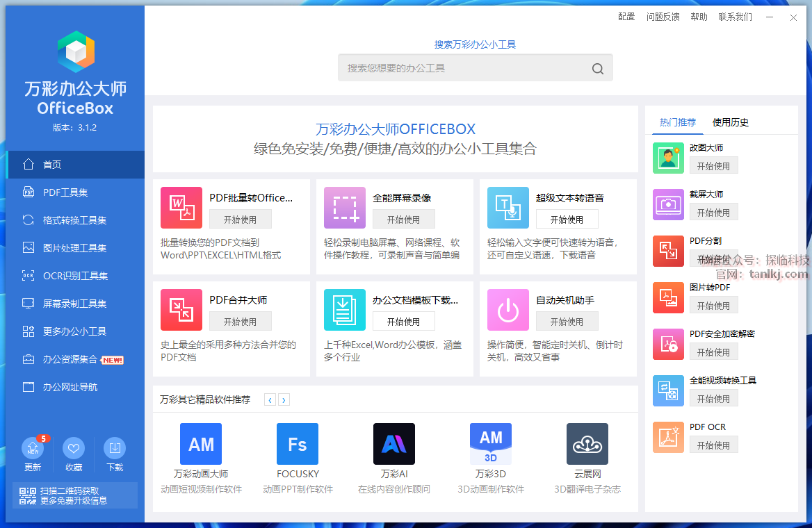
Task: Select the 超级文本转语音 icon
Action: 508,208
